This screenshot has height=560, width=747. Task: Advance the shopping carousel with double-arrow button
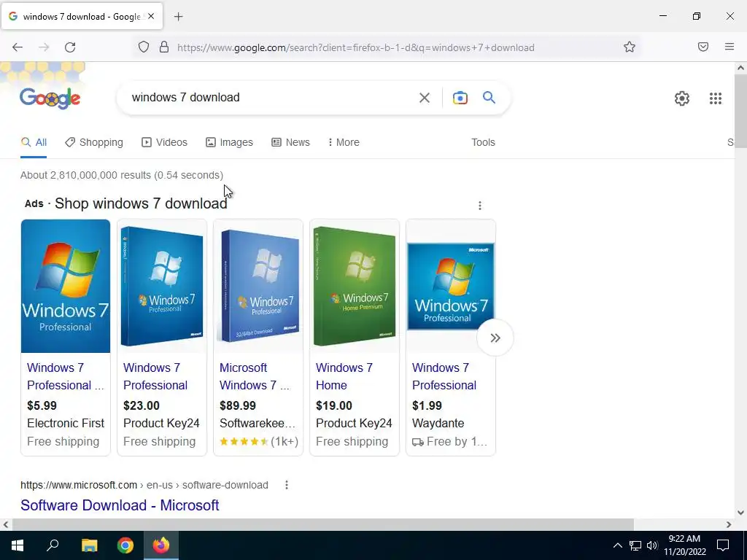pyautogui.click(x=495, y=338)
